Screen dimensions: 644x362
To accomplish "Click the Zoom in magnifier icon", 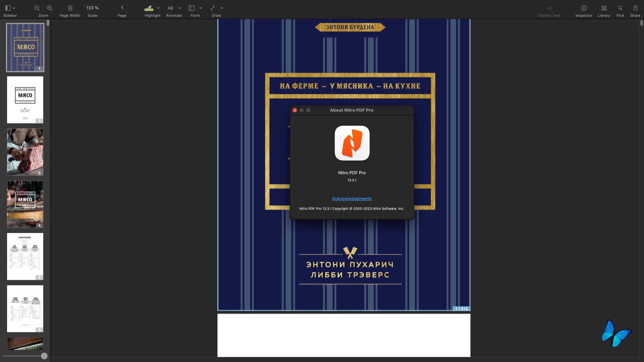I will [49, 8].
